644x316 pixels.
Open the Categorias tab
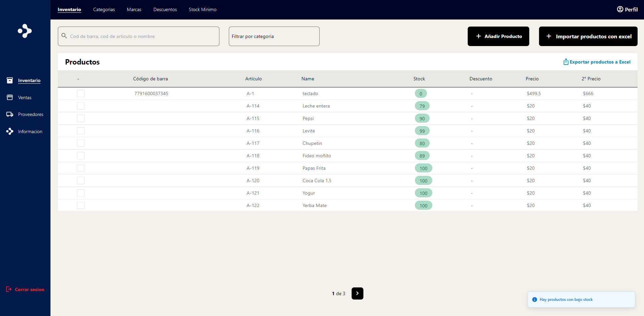[104, 9]
